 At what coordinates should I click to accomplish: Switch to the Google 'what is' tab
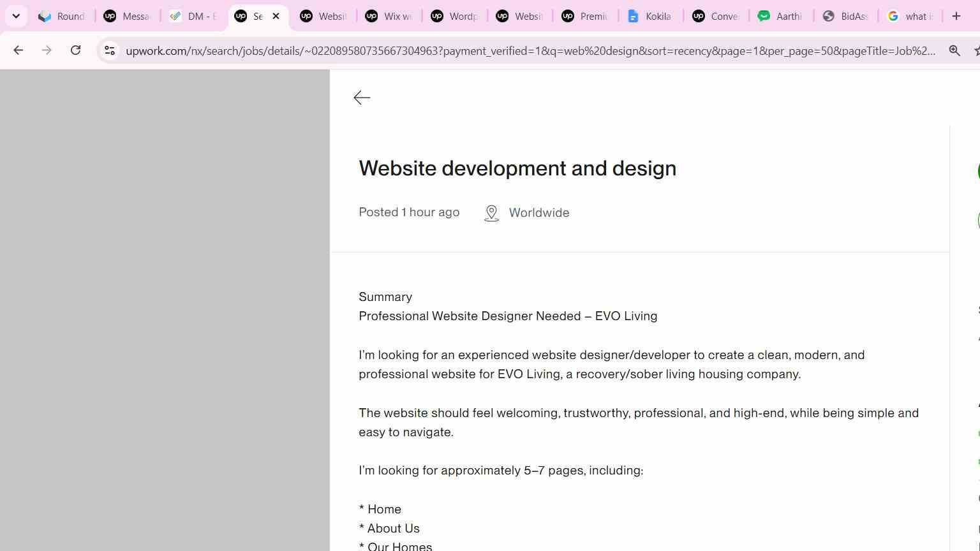pyautogui.click(x=911, y=16)
